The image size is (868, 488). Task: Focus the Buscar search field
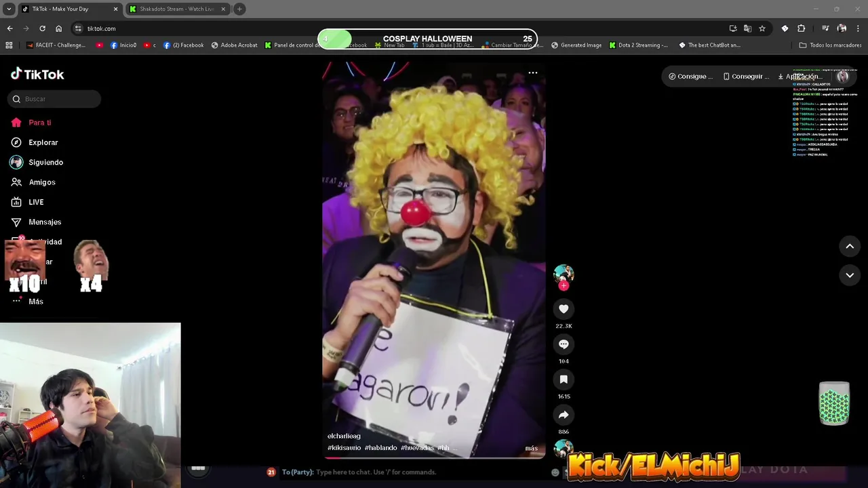[54, 99]
